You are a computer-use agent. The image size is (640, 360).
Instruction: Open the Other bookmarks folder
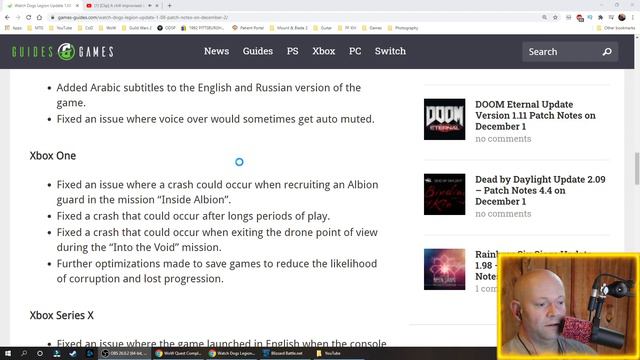coord(616,28)
